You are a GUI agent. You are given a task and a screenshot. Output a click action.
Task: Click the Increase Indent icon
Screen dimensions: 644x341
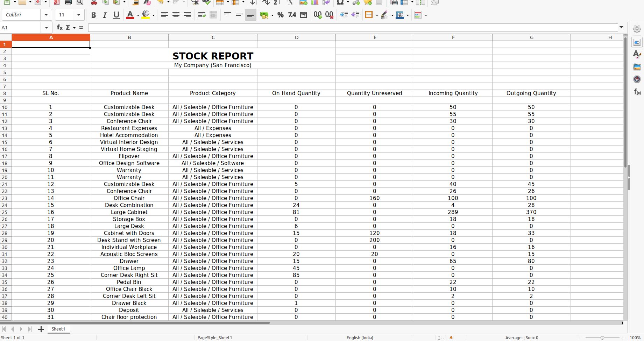[344, 15]
